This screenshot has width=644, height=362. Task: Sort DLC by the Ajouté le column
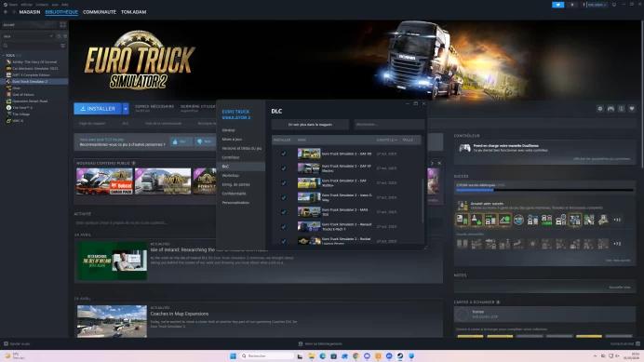(386, 141)
